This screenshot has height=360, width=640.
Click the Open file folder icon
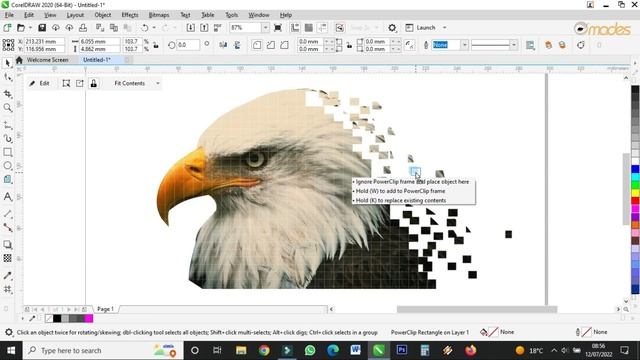tap(20, 28)
